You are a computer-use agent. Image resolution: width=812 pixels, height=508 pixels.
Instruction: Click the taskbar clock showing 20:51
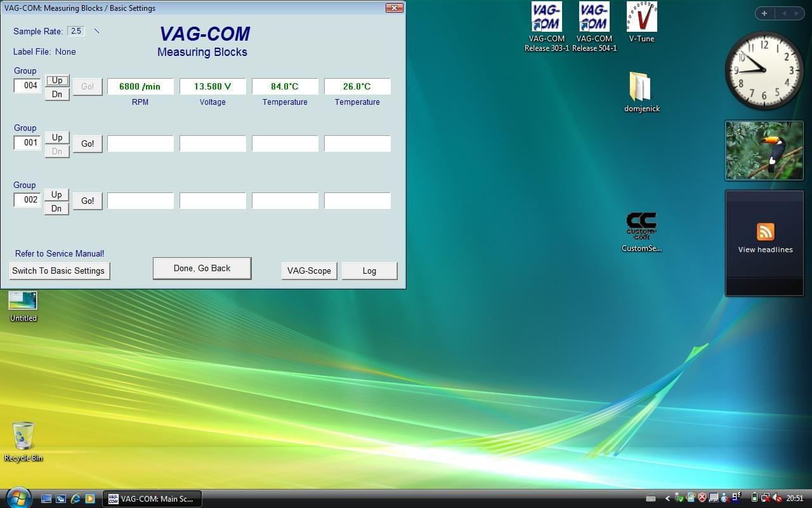(x=795, y=498)
